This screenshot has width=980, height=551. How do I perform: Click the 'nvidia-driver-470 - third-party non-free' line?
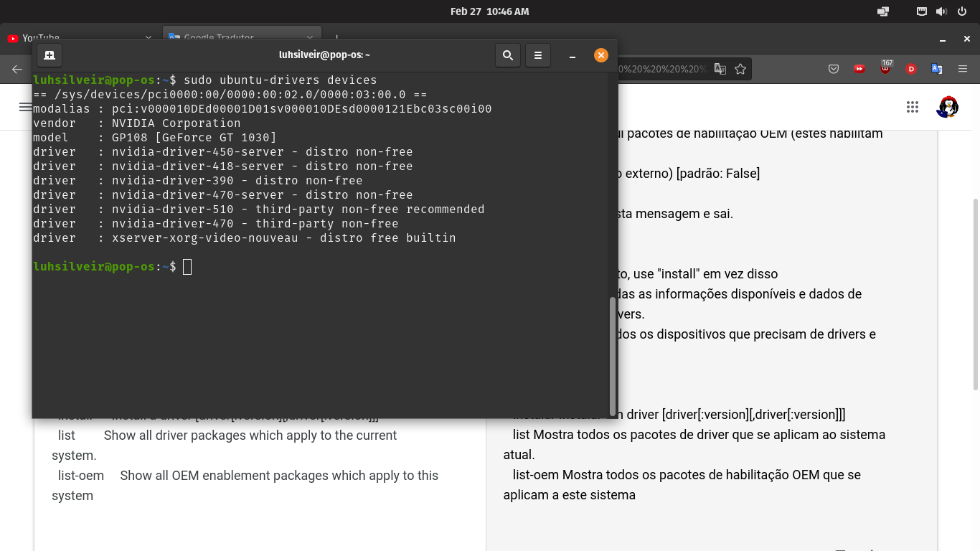216,224
